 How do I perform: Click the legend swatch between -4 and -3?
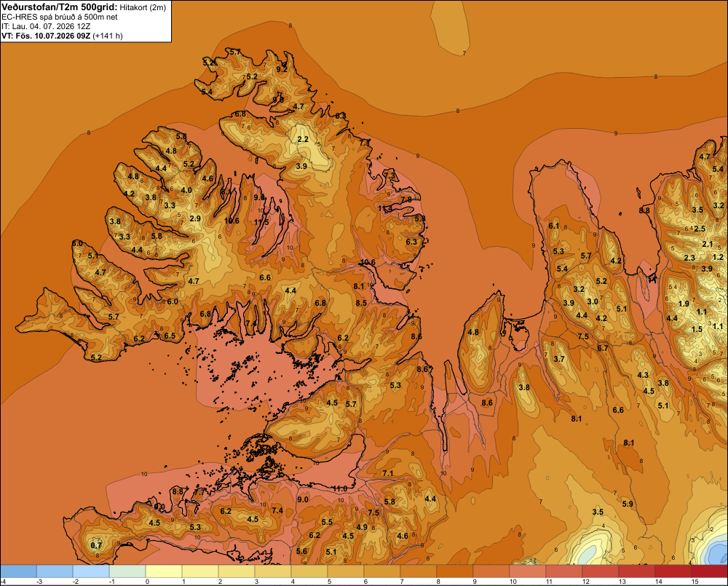(18, 571)
